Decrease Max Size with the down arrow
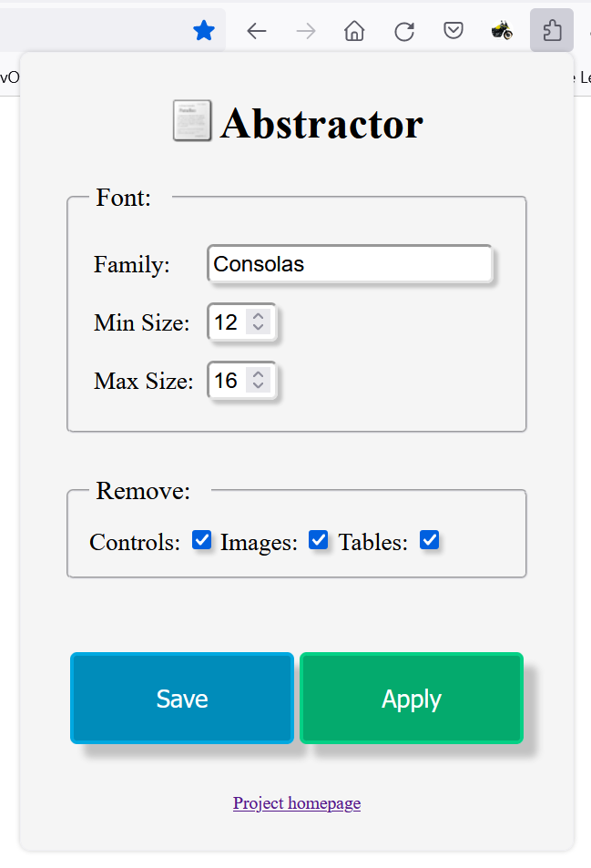 pos(259,386)
